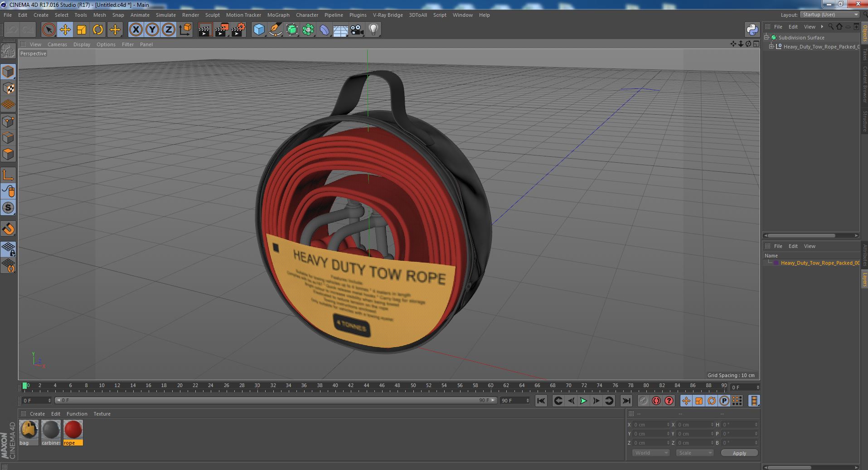Image resolution: width=868 pixels, height=470 pixels.
Task: Open Edit Render Settings icon
Action: click(238, 30)
